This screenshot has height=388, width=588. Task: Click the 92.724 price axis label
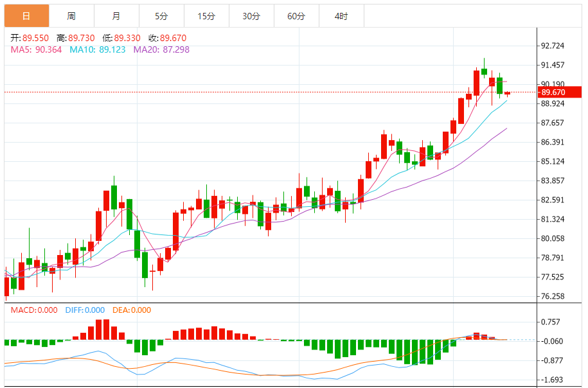[553, 46]
